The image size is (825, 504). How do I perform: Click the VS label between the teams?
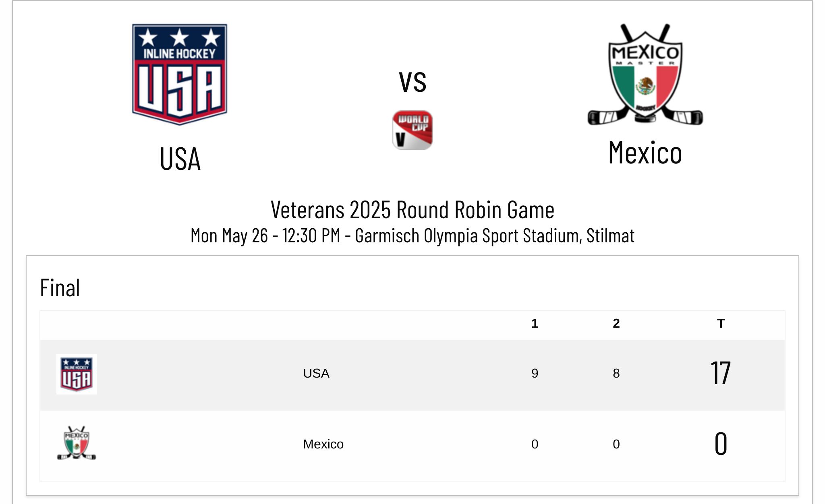coord(412,82)
